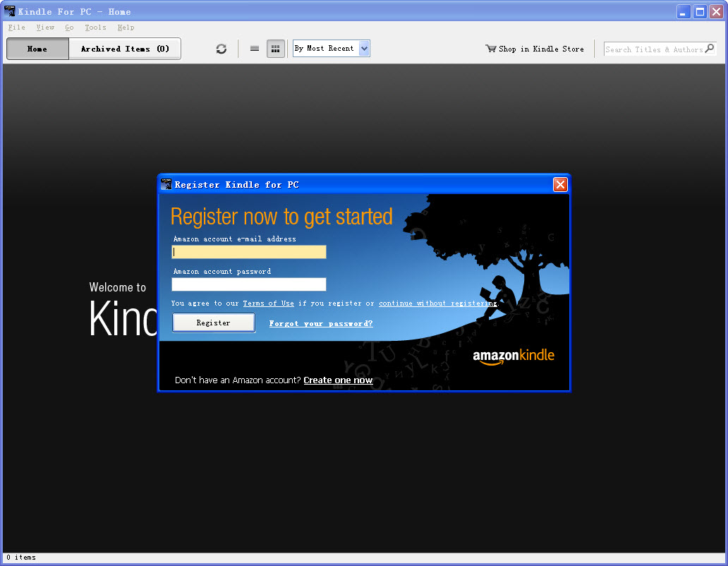Follow the Create one now link
Screen dimensions: 728x566
[x=338, y=380]
